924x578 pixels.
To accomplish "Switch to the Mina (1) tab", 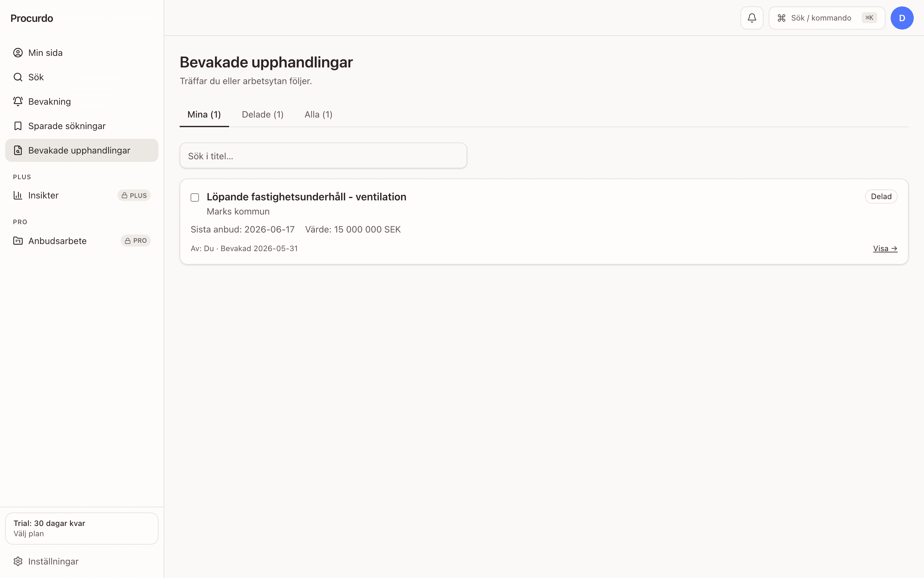I will point(204,114).
